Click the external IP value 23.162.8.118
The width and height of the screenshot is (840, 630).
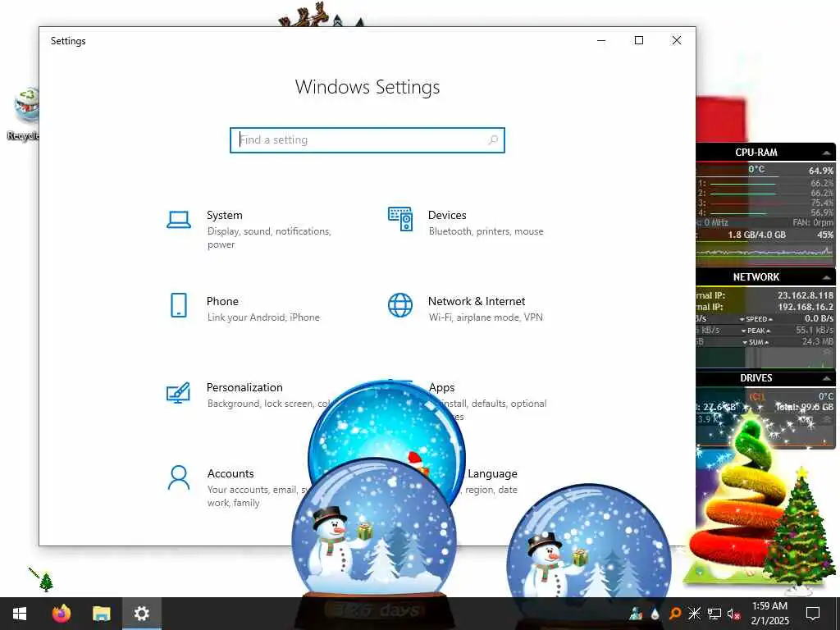tap(806, 295)
